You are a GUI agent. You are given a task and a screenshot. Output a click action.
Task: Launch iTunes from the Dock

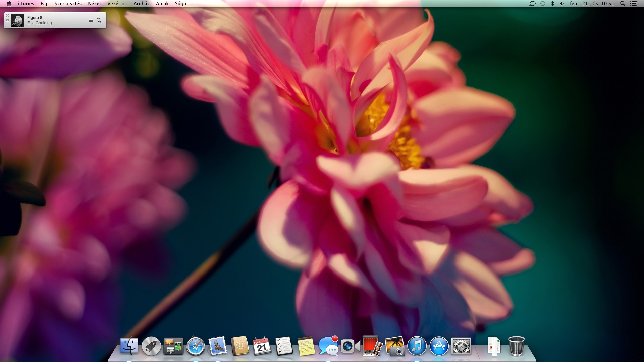click(x=417, y=346)
